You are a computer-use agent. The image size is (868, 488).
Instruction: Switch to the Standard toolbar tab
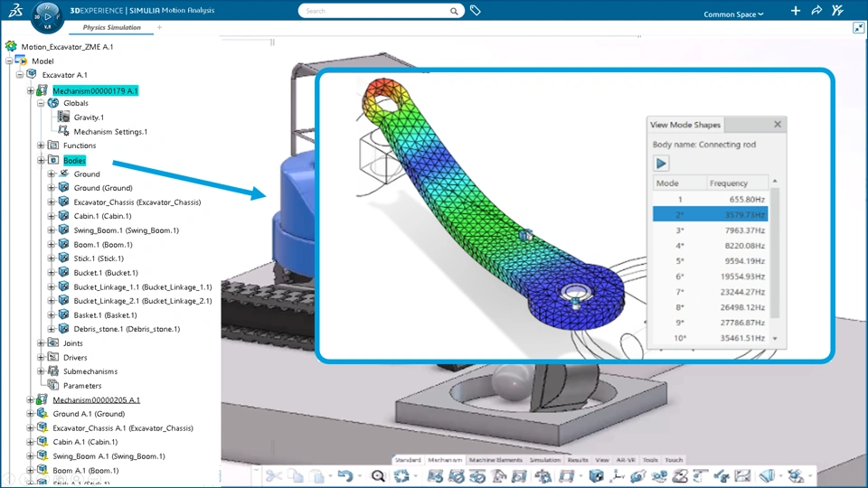point(408,460)
